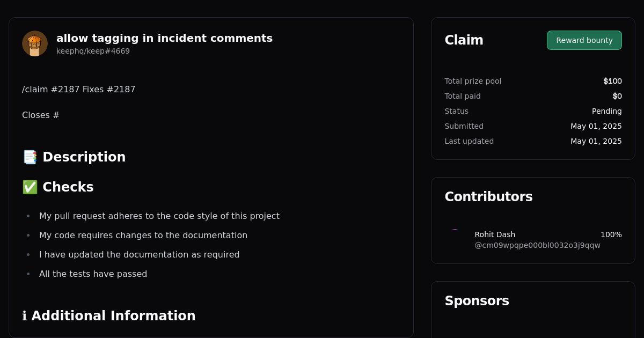Click the bullet beside the code style checklist item
This screenshot has height=338, width=644.
coord(28,215)
